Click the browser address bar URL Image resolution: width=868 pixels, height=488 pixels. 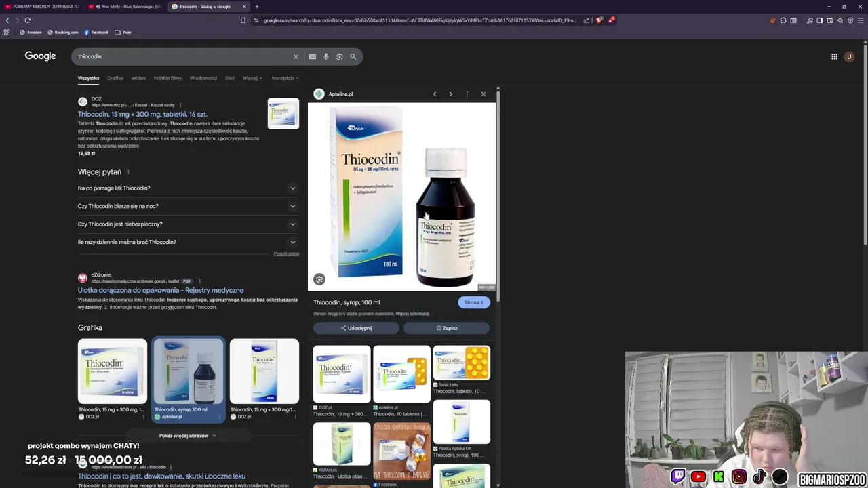(420, 20)
